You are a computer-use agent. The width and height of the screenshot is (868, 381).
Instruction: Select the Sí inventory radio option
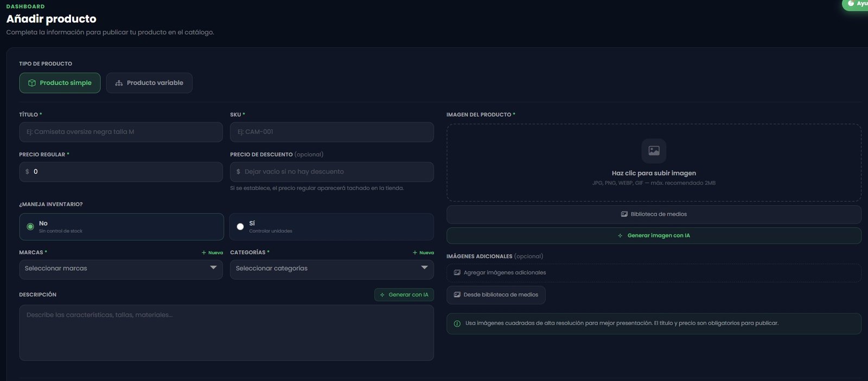point(240,227)
